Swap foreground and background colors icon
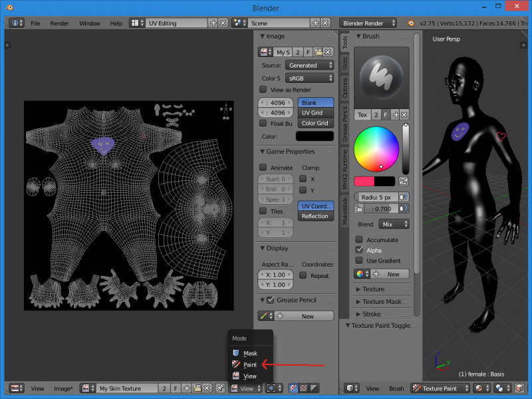The image size is (532, 399). click(x=404, y=181)
